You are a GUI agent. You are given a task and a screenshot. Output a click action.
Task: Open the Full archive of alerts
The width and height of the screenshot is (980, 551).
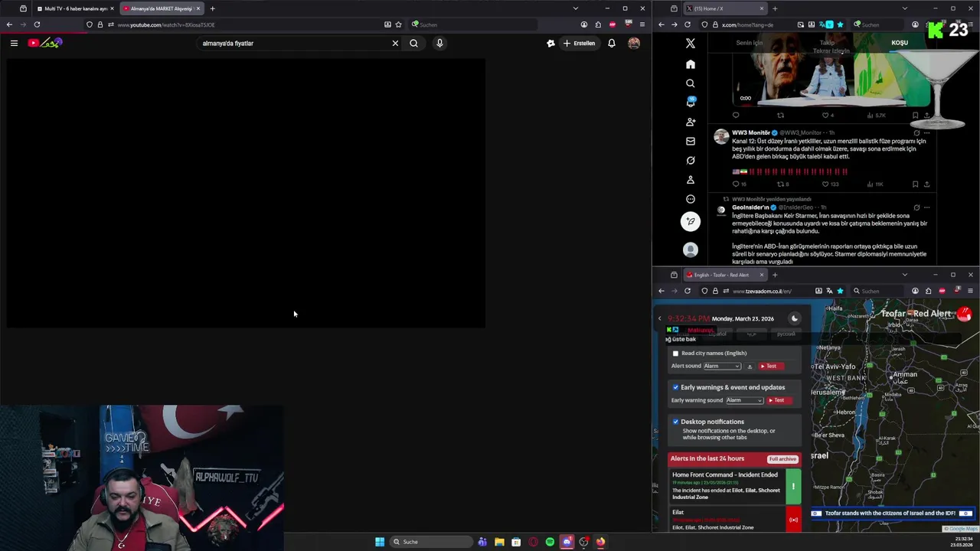coord(782,459)
